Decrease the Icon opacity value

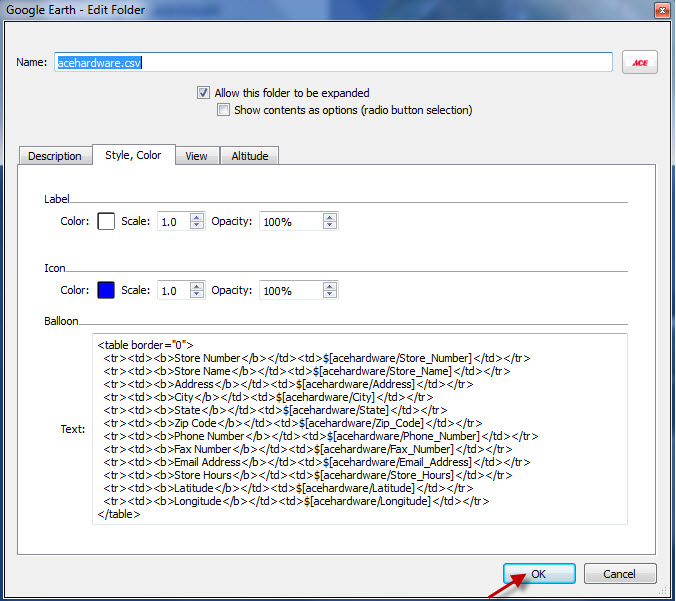[329, 294]
